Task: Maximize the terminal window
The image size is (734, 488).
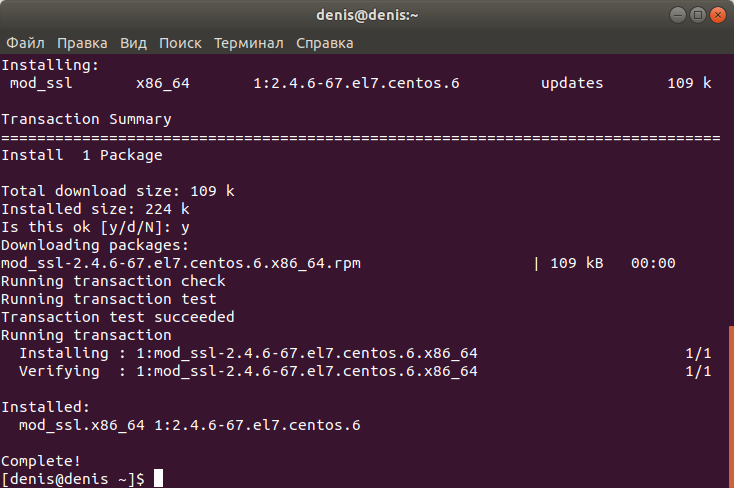Action: tap(697, 15)
